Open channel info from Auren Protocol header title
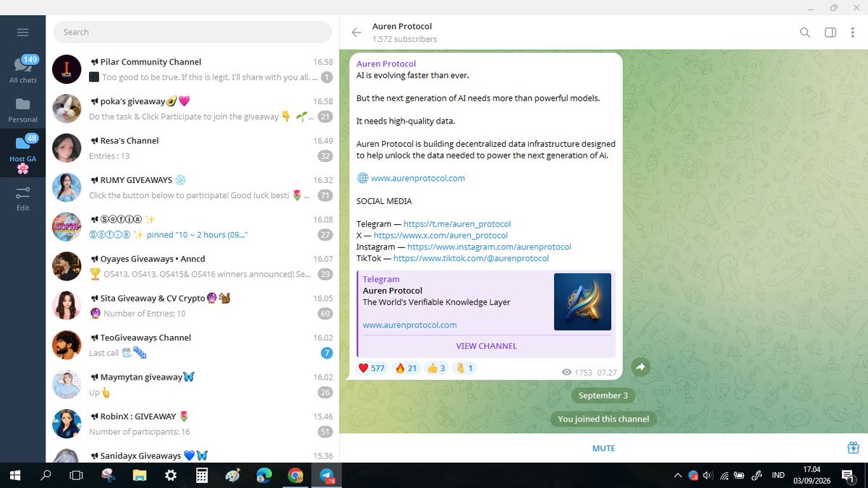The image size is (868, 488). click(x=402, y=26)
